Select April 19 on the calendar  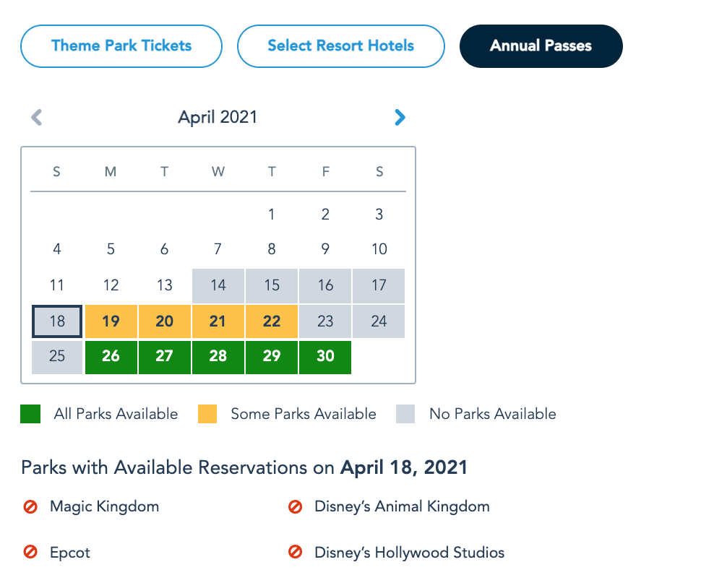coord(111,321)
